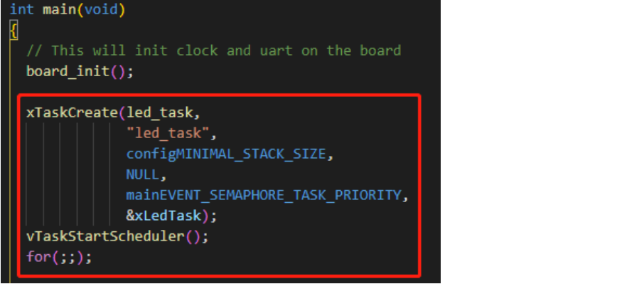Image resolution: width=644 pixels, height=284 pixels.
Task: Click the led_task first argument
Action: pos(159,112)
